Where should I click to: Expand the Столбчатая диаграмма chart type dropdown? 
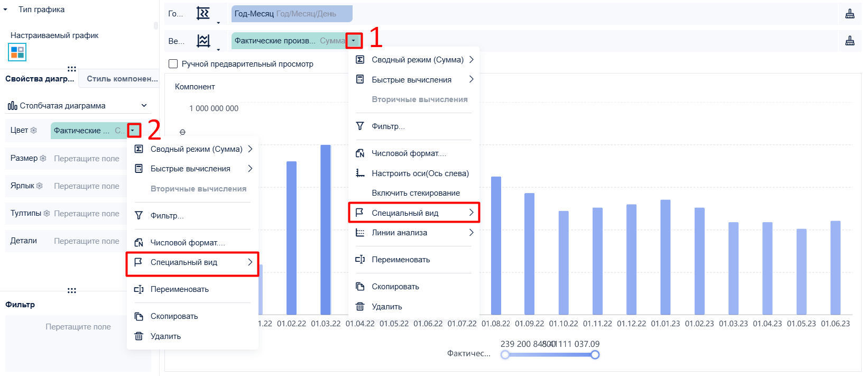(144, 106)
